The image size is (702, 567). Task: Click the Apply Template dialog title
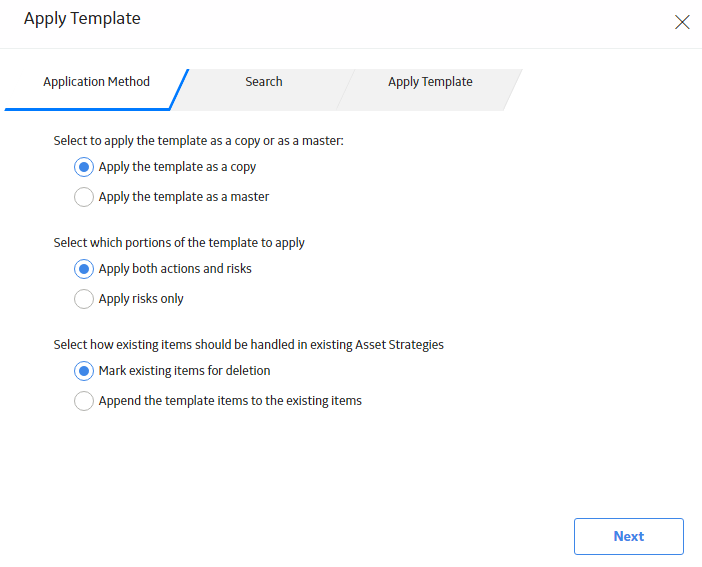click(x=82, y=19)
